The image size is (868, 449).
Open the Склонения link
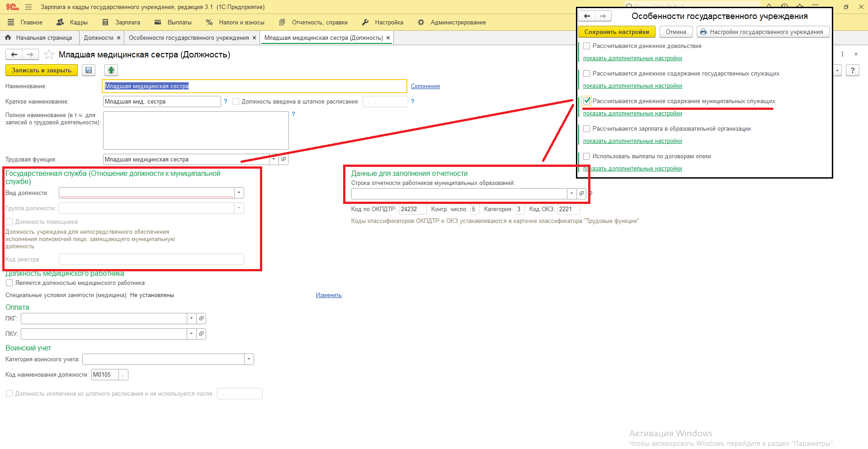click(x=425, y=86)
